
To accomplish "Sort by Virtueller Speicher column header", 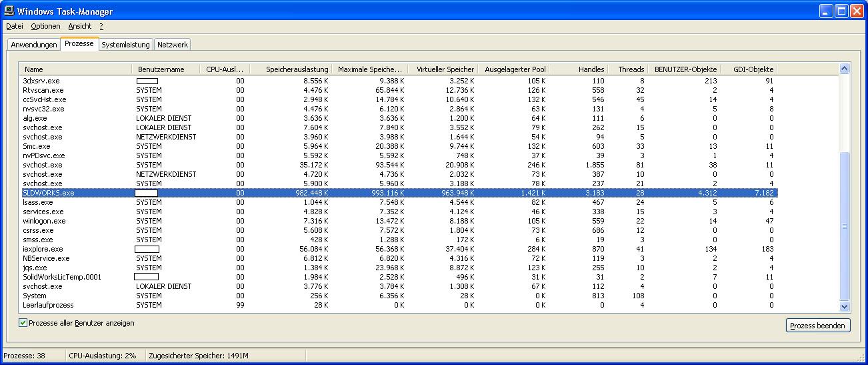I will click(443, 69).
